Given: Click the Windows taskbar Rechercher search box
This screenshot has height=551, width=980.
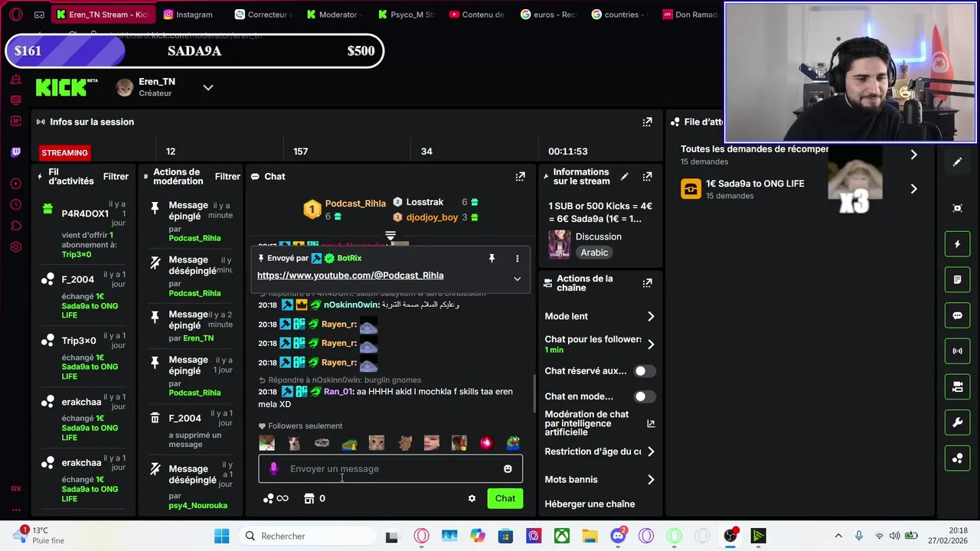Looking at the screenshot, I should point(306,536).
